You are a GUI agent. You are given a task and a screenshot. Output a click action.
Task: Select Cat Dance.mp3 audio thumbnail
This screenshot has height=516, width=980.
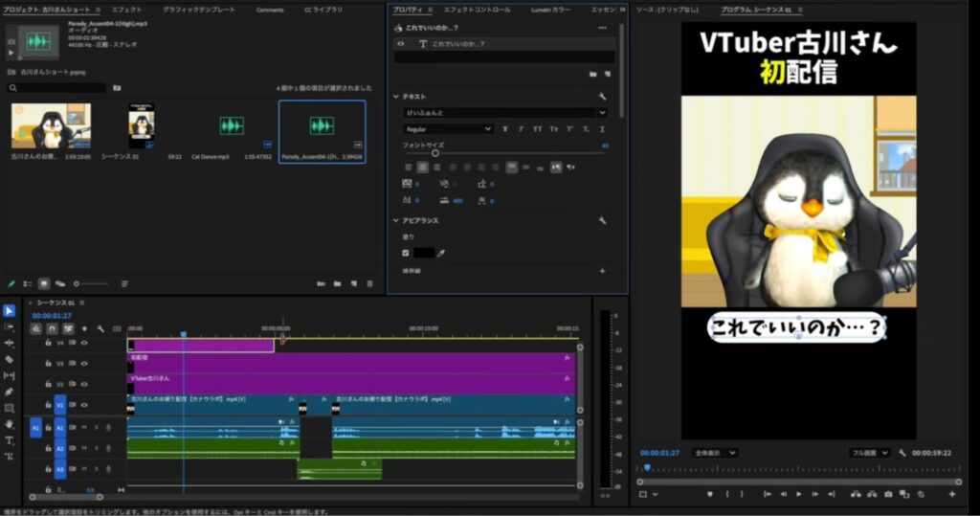pyautogui.click(x=232, y=126)
